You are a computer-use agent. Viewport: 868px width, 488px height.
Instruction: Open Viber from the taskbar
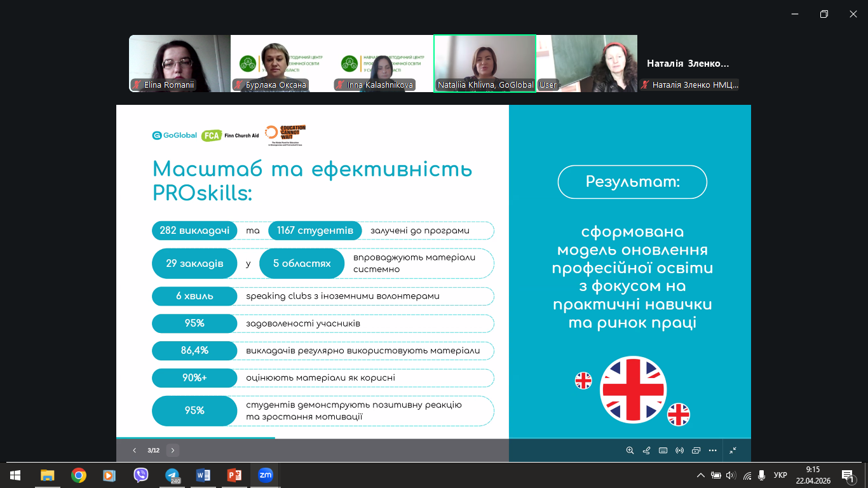coord(140,475)
